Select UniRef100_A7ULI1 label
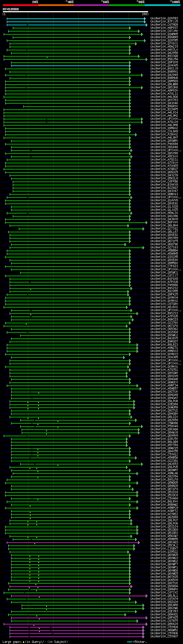The width and height of the screenshot is (183, 644). [x=164, y=94]
